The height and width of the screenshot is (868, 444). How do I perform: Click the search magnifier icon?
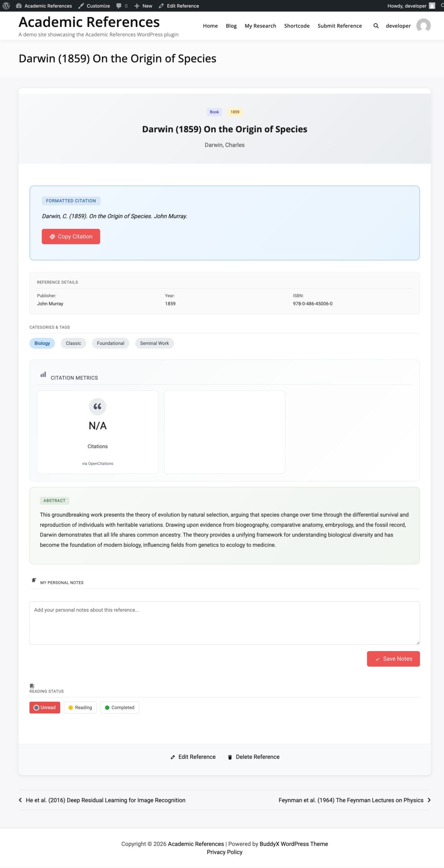point(376,26)
